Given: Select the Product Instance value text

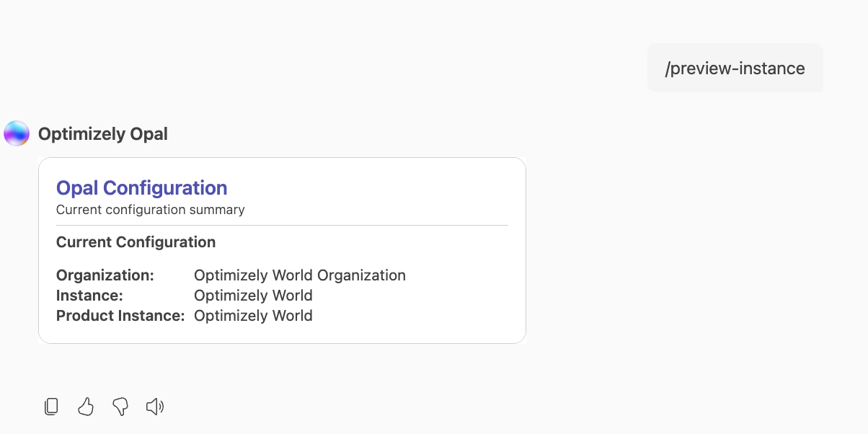Looking at the screenshot, I should [253, 315].
